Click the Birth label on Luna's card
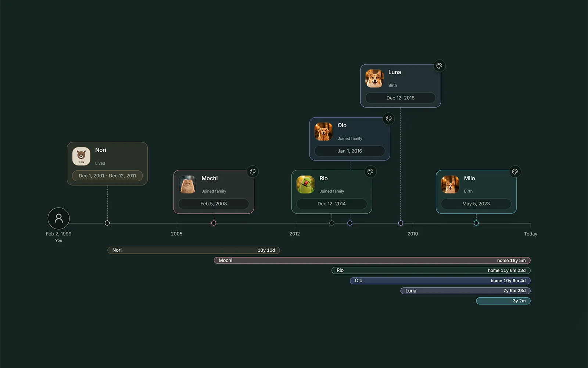The image size is (588, 368). click(392, 85)
